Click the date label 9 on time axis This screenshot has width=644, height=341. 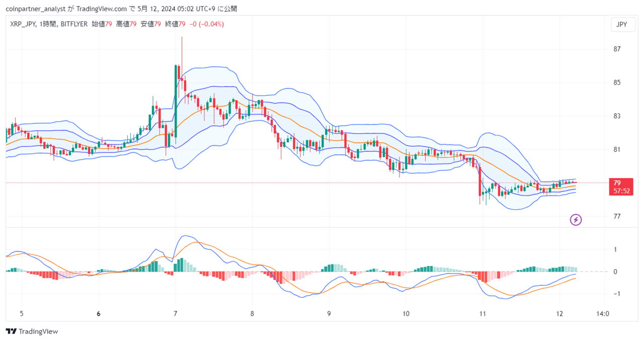pyautogui.click(x=329, y=313)
